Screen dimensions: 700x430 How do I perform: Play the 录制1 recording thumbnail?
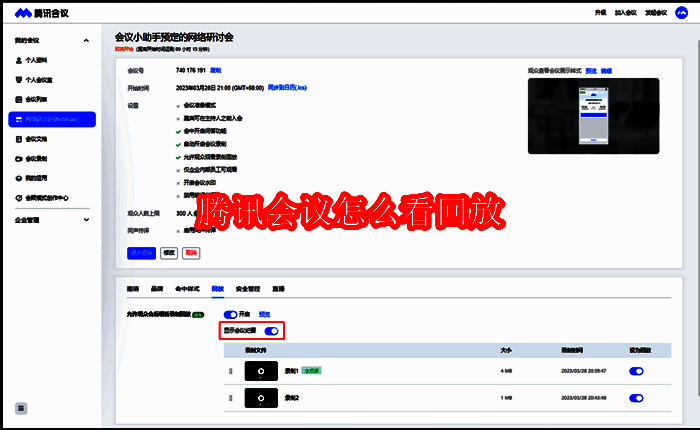click(261, 371)
